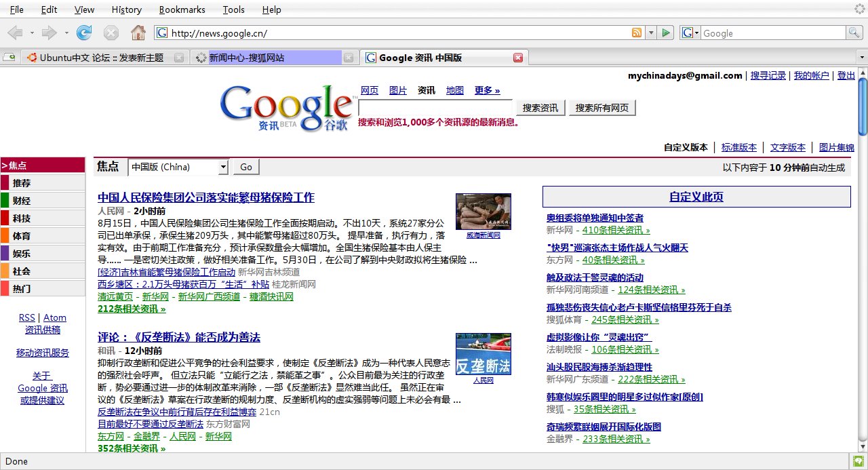868x470 pixels.
Task: Select the 社会 sidebar section
Action: click(x=43, y=271)
